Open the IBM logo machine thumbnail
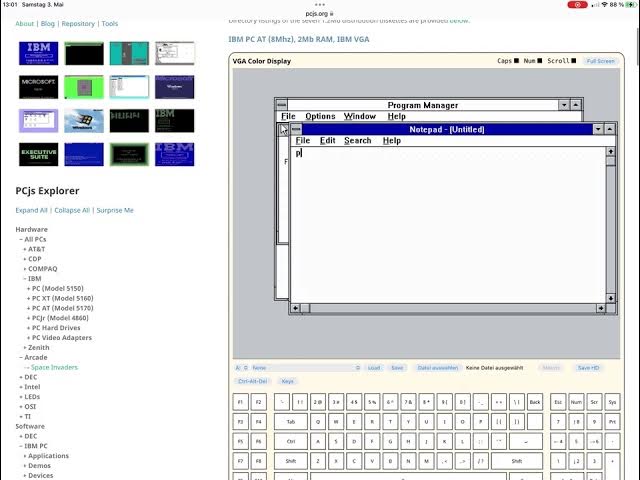The height and width of the screenshot is (480, 640). point(38,53)
